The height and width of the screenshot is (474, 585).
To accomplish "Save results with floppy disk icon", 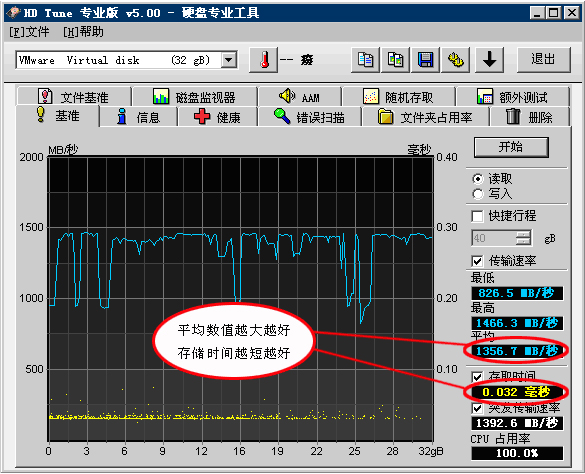I will [x=425, y=60].
